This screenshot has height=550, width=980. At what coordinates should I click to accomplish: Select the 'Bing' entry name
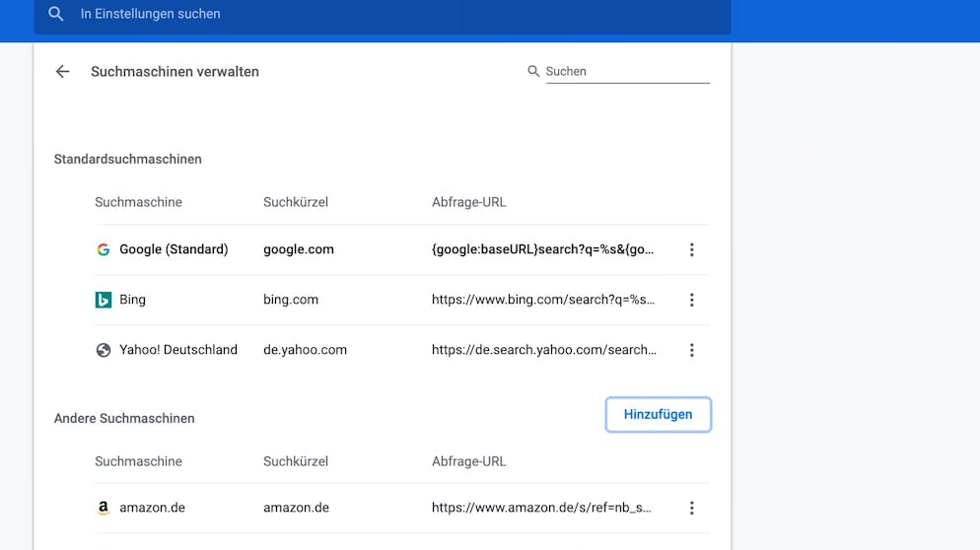tap(132, 300)
